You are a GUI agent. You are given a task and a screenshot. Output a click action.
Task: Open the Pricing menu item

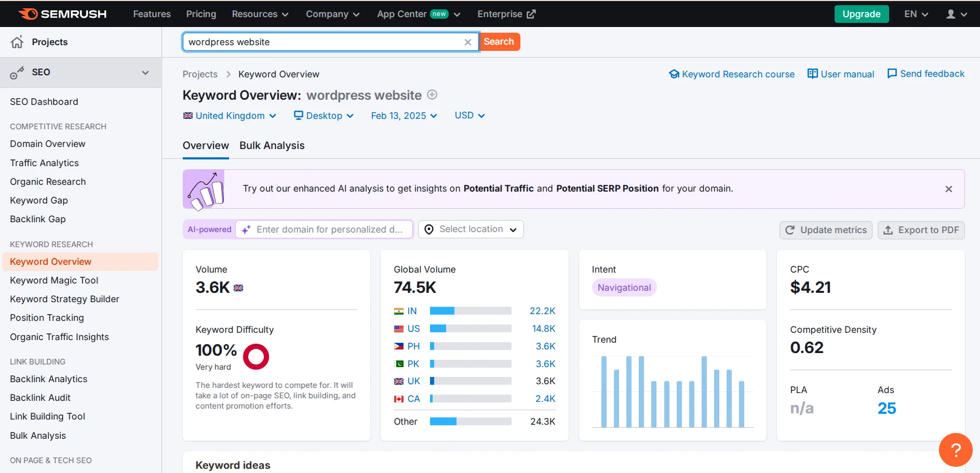click(x=201, y=14)
